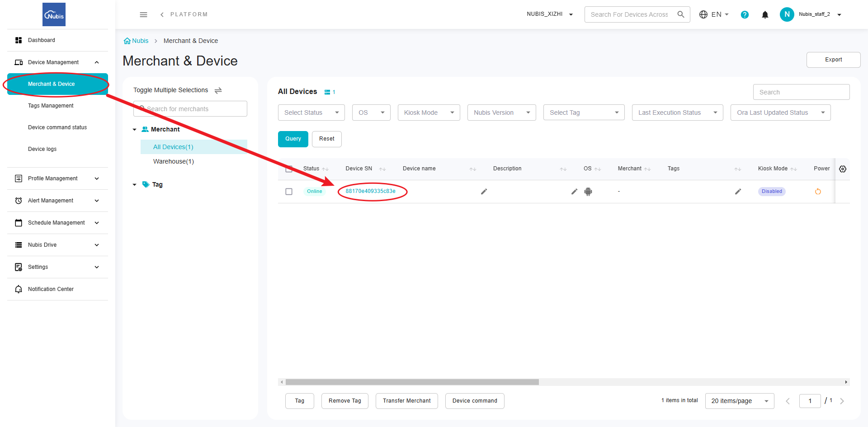868x427 pixels.
Task: Click the orange power icon in row
Action: [818, 192]
